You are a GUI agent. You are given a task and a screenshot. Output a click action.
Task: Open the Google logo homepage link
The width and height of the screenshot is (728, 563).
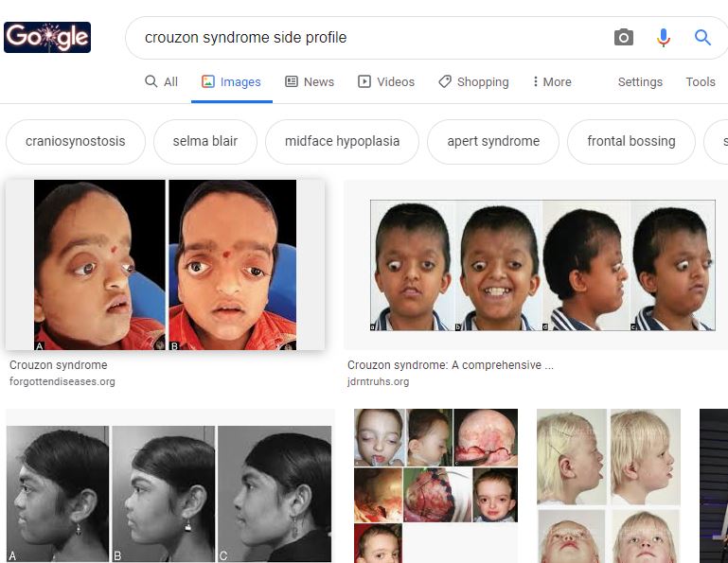click(x=47, y=37)
